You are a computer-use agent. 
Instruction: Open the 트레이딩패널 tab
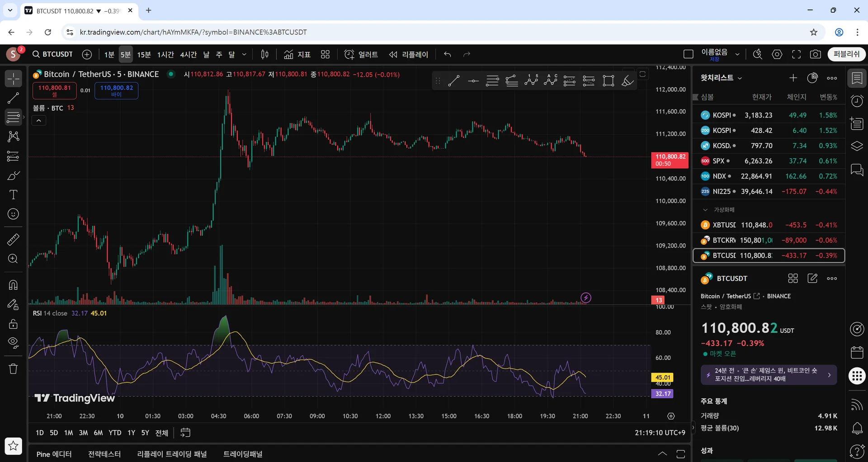pos(243,454)
